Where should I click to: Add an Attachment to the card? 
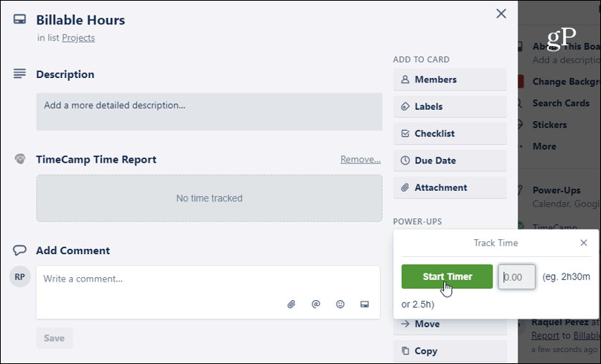pos(450,187)
